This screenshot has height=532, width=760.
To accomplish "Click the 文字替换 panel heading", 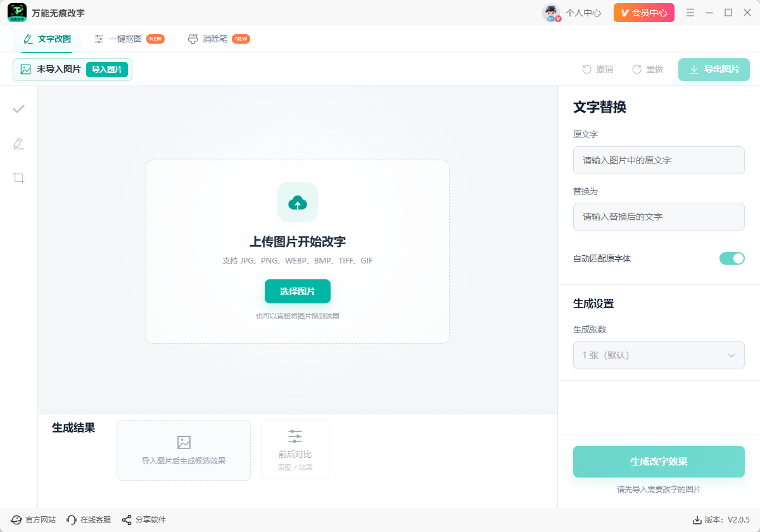I will pyautogui.click(x=600, y=107).
